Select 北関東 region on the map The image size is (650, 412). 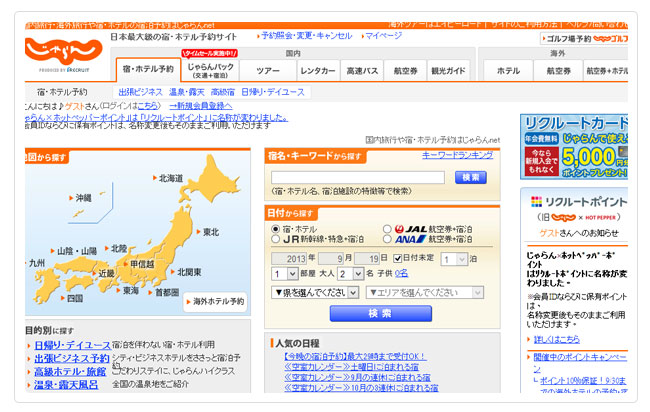(187, 272)
